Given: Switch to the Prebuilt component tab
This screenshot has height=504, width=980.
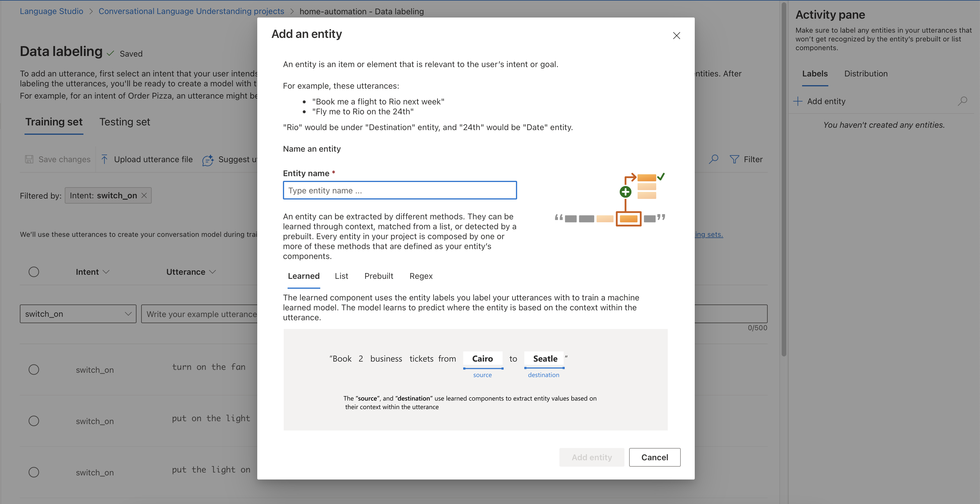Looking at the screenshot, I should pyautogui.click(x=379, y=276).
